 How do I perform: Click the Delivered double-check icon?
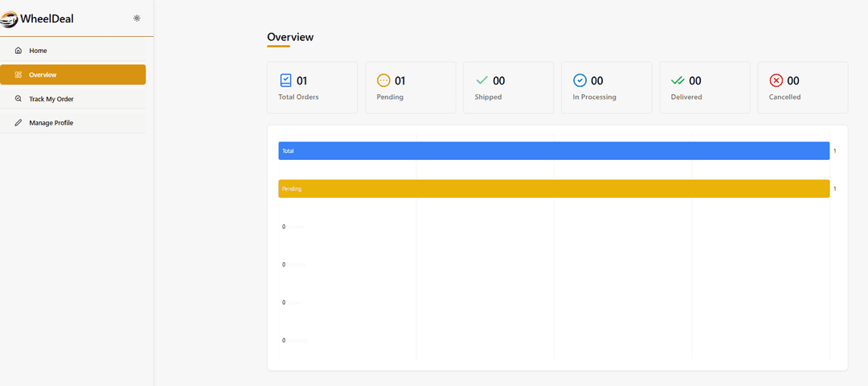click(x=678, y=80)
